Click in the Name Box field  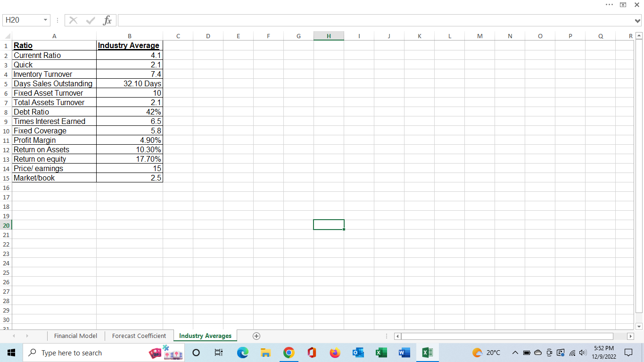22,20
